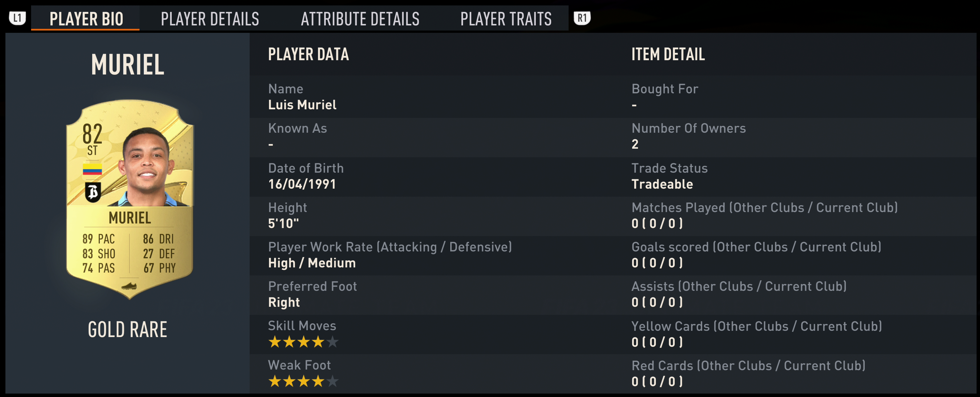Click the Colombia flag on the card
The height and width of the screenshot is (397, 980).
[92, 169]
